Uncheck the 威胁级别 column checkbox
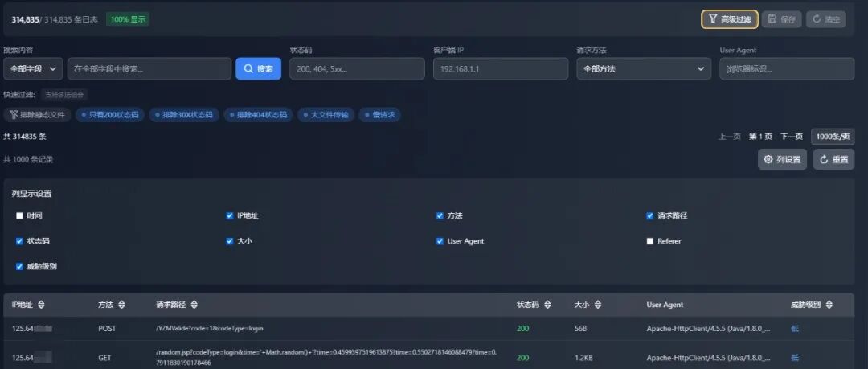The width and height of the screenshot is (868, 369). [19, 267]
